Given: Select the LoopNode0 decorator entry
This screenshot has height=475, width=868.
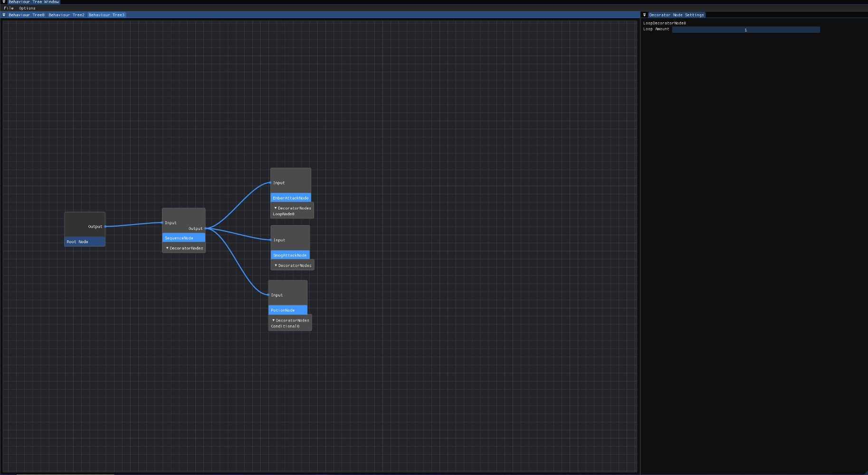Looking at the screenshot, I should (284, 214).
